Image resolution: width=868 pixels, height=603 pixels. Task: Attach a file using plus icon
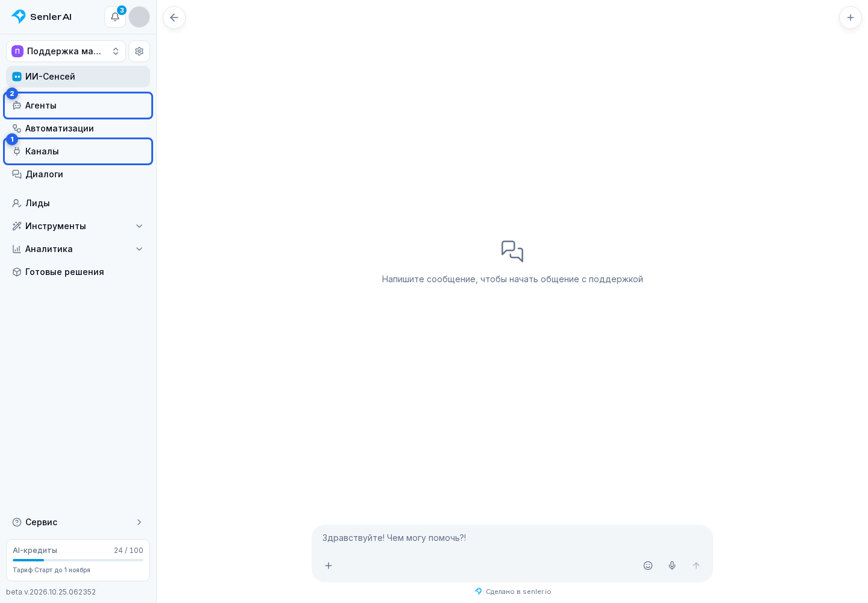click(329, 566)
